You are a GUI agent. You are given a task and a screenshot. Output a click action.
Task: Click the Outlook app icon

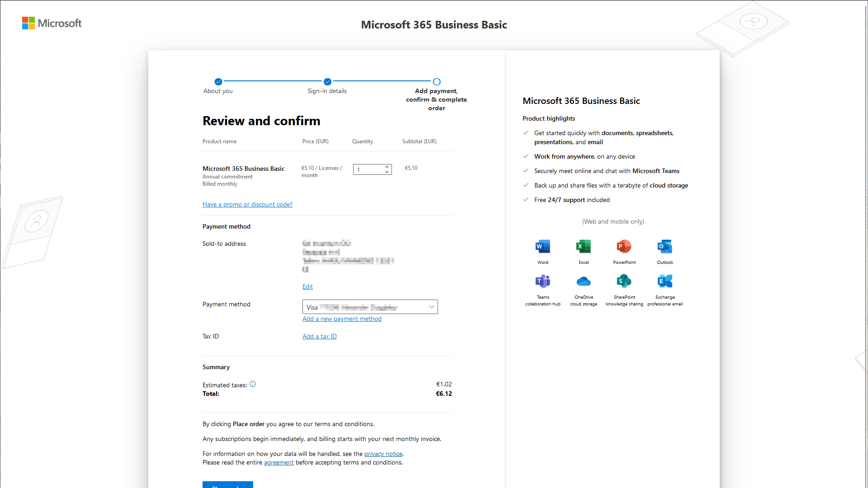pyautogui.click(x=665, y=246)
